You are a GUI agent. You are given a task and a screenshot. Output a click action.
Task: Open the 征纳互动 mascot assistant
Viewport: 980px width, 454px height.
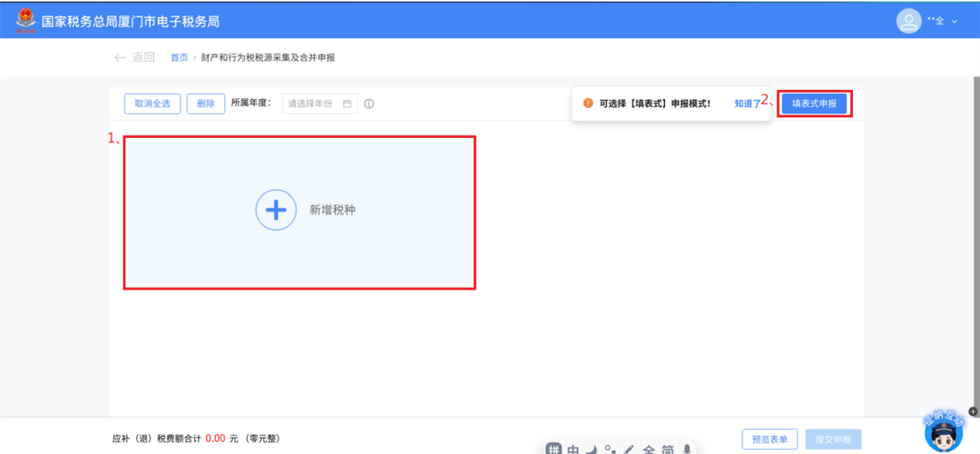click(944, 433)
